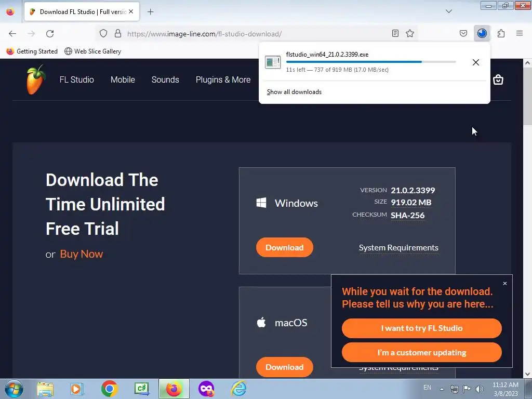The image size is (532, 399).
Task: Open the Mobile menu item
Action: pyautogui.click(x=123, y=79)
